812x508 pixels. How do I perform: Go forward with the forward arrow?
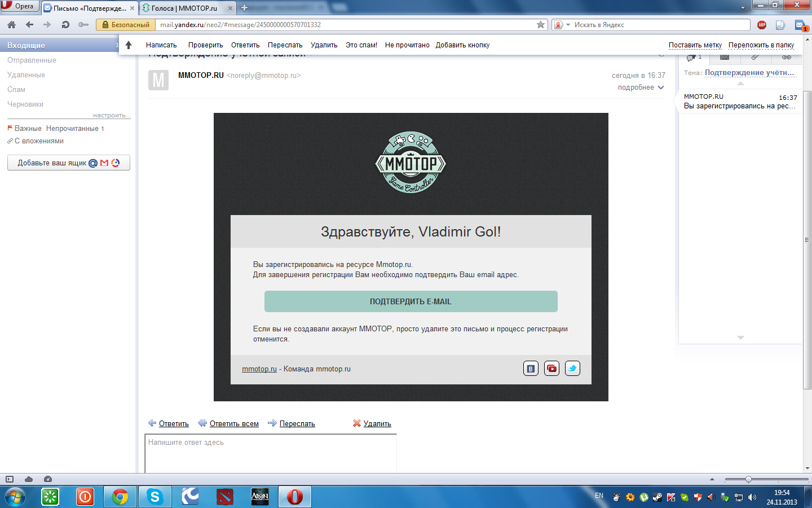tap(47, 25)
